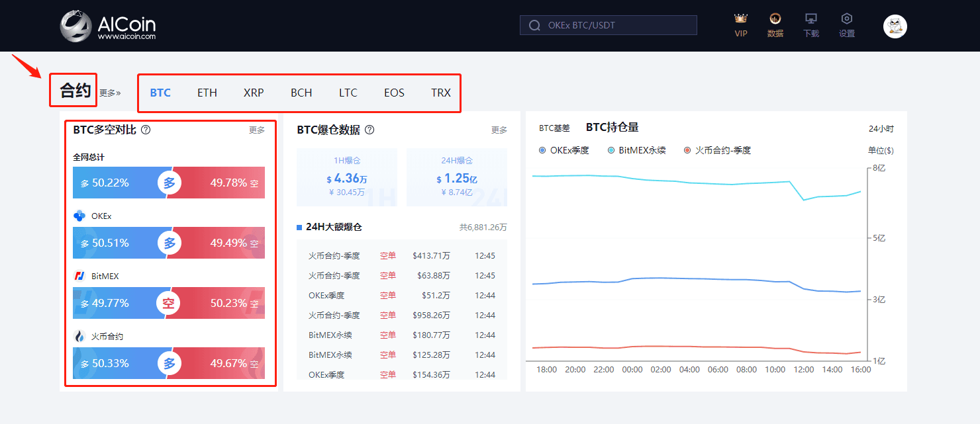Screen dimensions: 980x424
Task: Click the 24H爆仓 card
Action: pyautogui.click(x=457, y=176)
